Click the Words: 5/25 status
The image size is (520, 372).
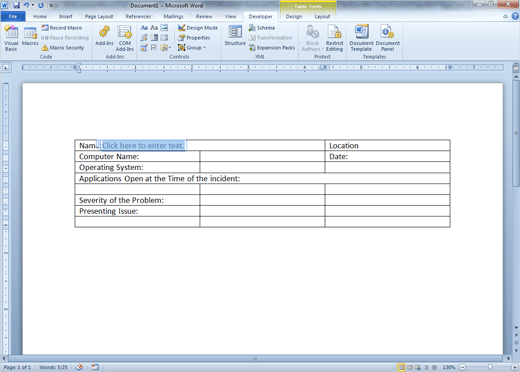pyautogui.click(x=53, y=367)
